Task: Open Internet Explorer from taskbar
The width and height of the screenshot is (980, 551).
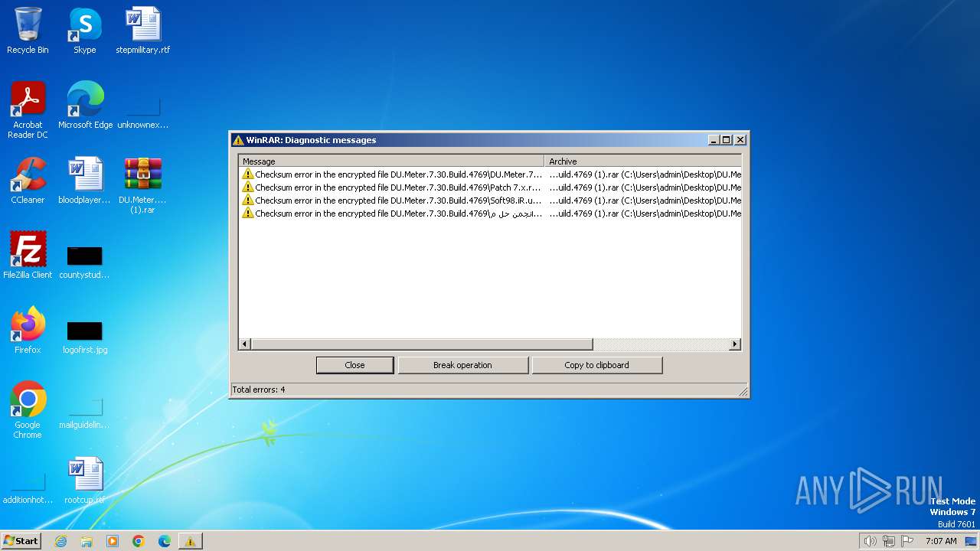Action: 60,541
